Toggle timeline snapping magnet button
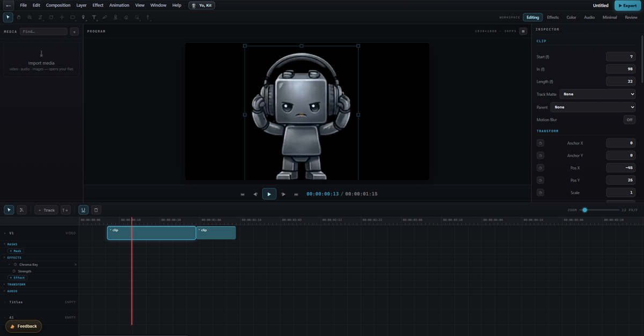Viewport: 644px width, 336px height. [x=83, y=210]
